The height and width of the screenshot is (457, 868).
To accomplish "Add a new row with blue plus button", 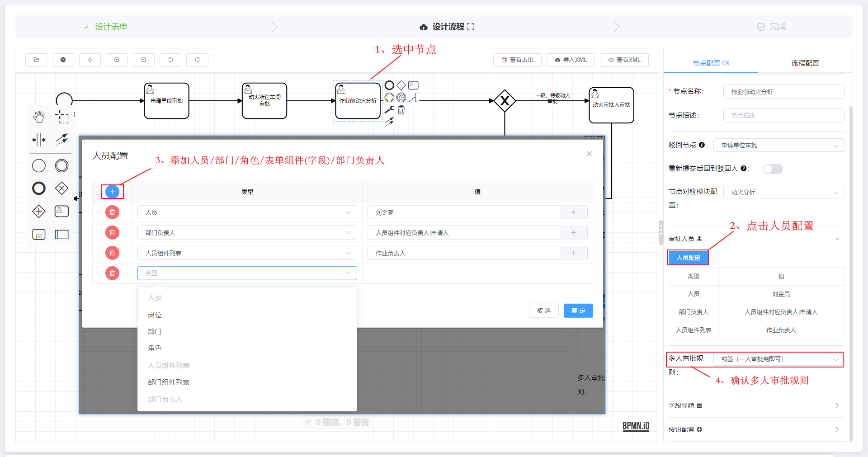I will 112,192.
